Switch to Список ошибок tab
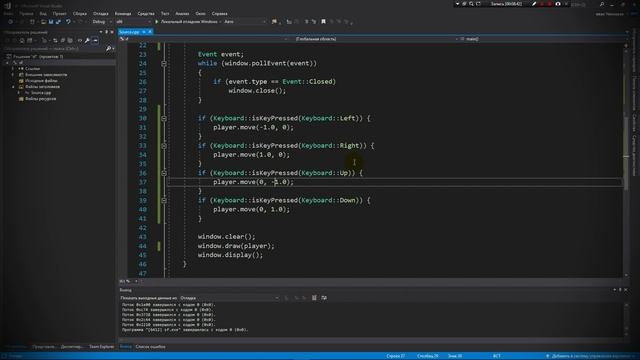 (150, 347)
